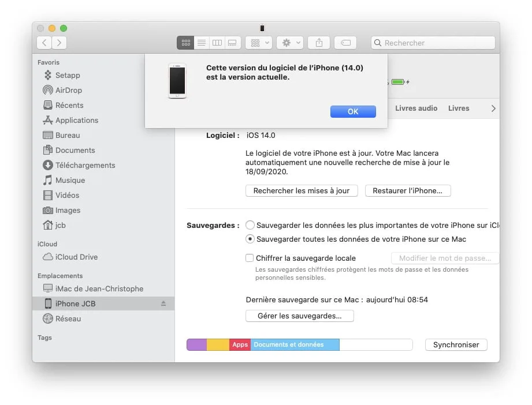532x405 pixels.
Task: Switch to column view mode
Action: (217, 43)
